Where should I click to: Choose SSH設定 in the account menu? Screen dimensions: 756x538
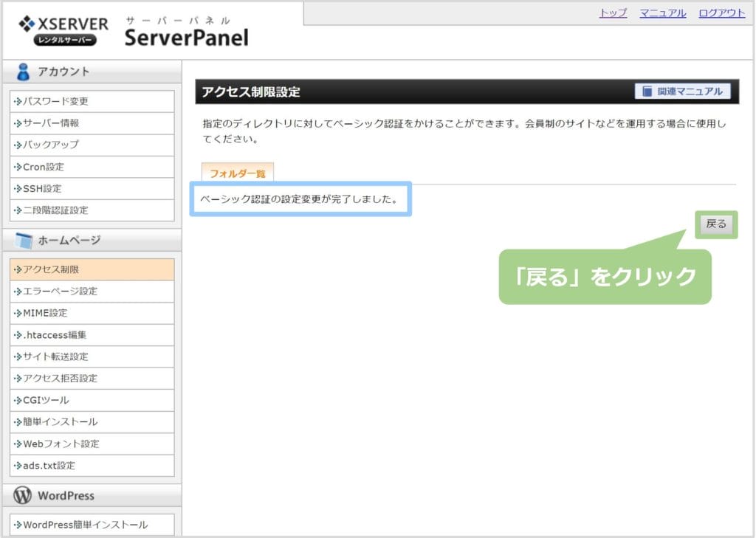pos(42,189)
